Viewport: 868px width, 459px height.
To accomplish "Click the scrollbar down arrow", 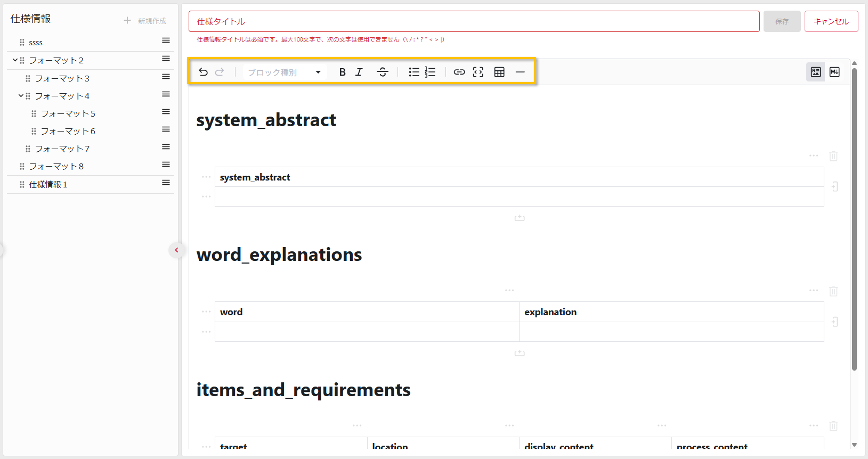I will coord(854,445).
